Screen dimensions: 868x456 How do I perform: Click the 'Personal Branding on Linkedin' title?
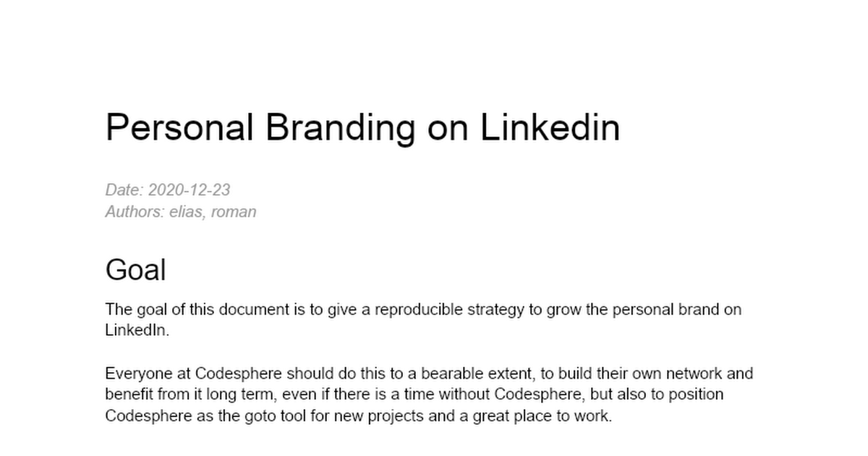pyautogui.click(x=362, y=128)
